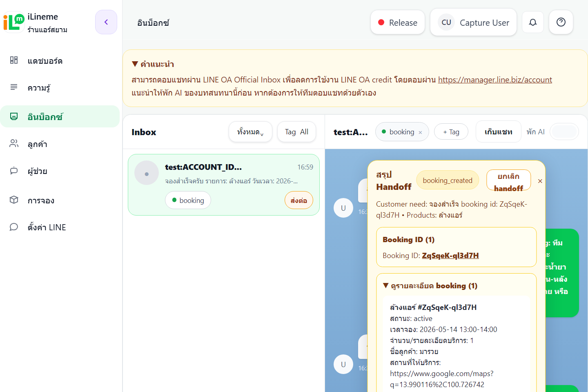This screenshot has width=588, height=392.
Task: Toggle the พัก AI switch
Action: pyautogui.click(x=564, y=131)
